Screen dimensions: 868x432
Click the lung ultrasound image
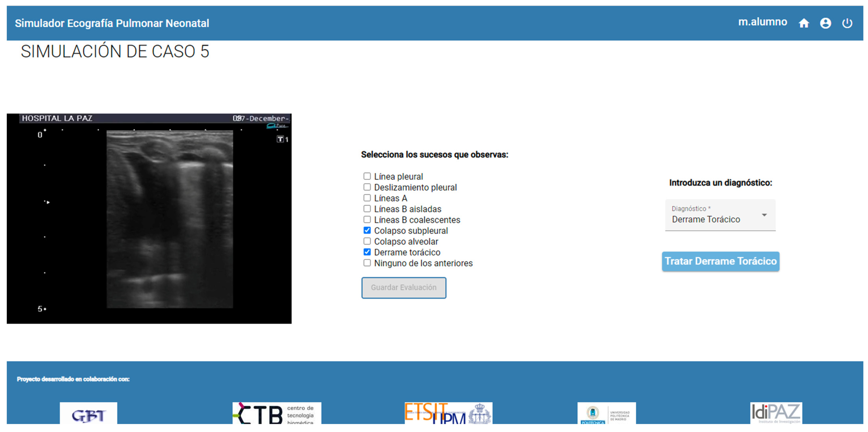[x=149, y=218]
